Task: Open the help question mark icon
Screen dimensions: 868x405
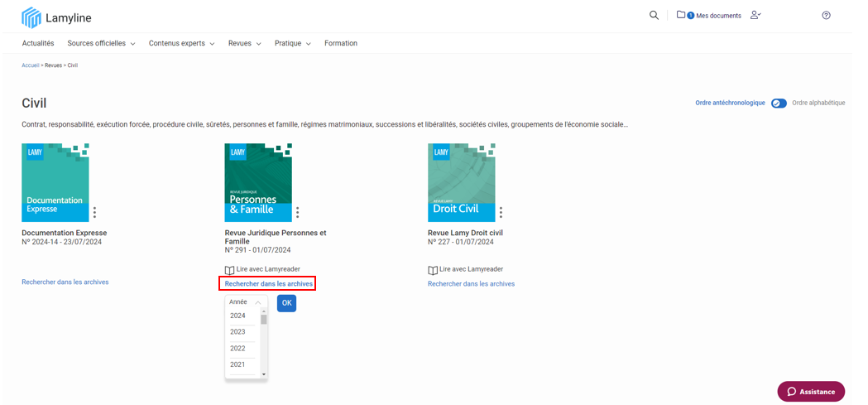Action: (x=826, y=15)
